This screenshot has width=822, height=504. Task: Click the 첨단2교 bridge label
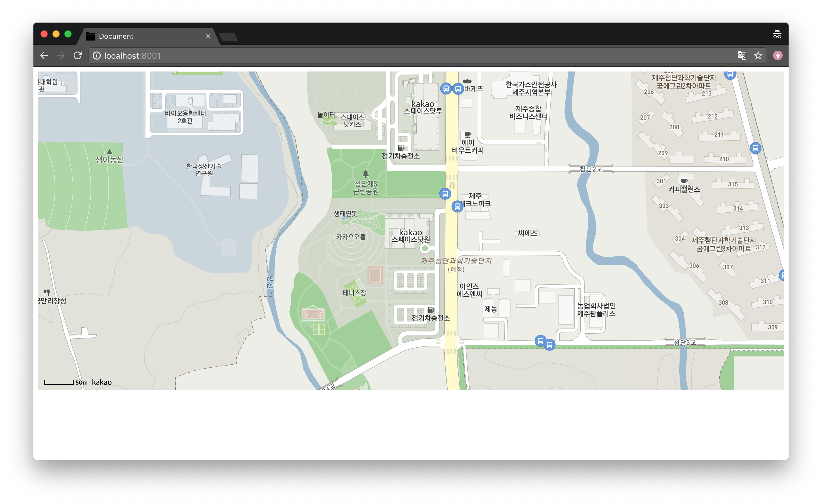click(591, 169)
